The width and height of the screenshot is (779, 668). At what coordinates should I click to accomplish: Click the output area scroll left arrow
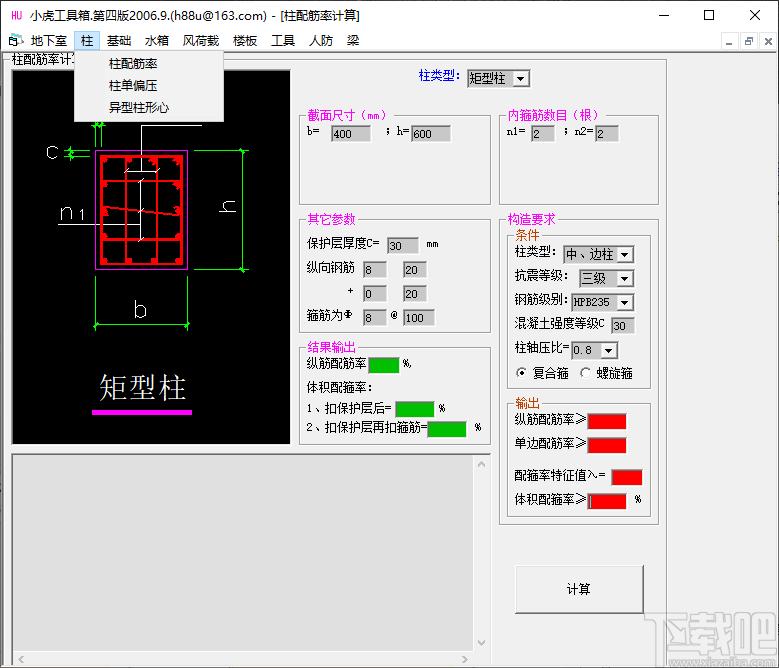(21, 659)
